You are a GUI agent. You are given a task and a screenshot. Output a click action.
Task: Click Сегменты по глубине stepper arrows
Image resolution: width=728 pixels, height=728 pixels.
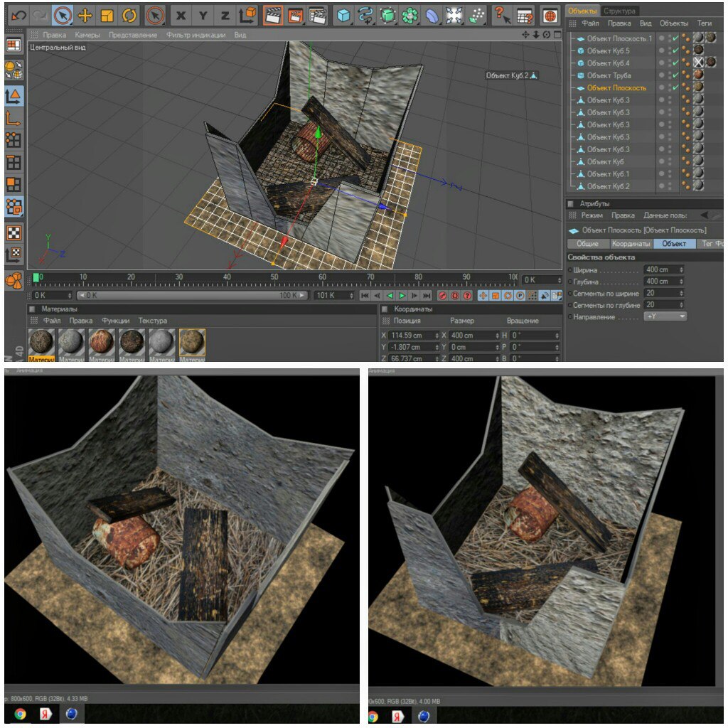[x=681, y=304]
